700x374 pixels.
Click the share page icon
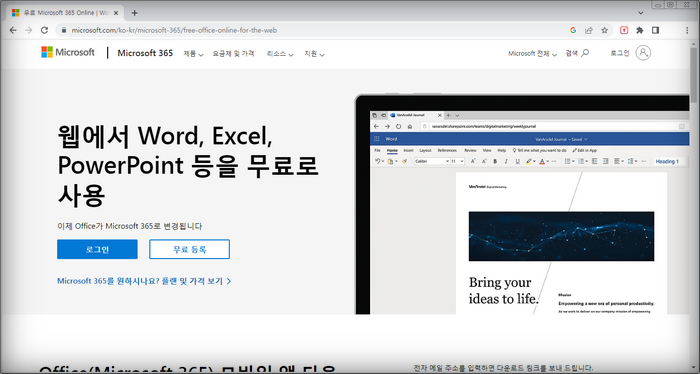coord(589,30)
